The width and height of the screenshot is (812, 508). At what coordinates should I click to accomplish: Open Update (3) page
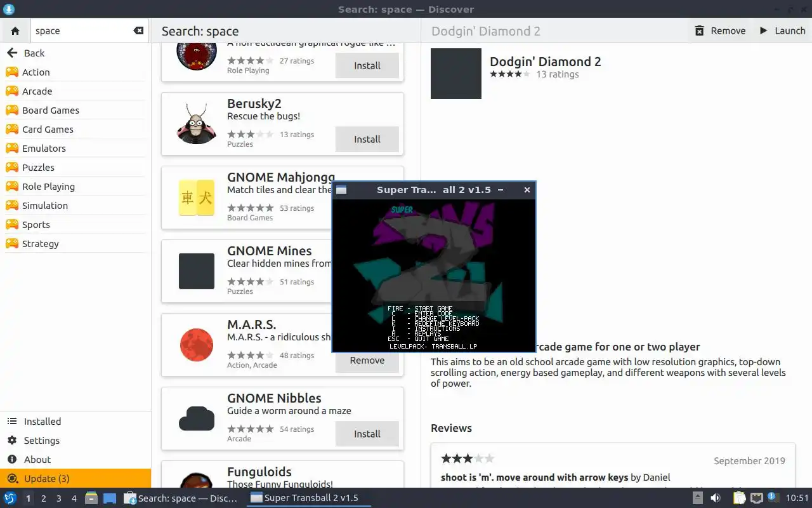point(75,479)
